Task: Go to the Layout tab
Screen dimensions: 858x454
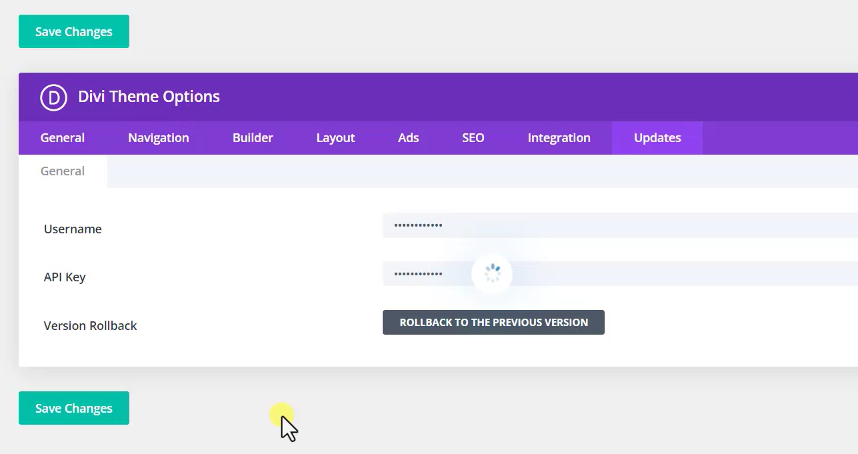Action: pyautogui.click(x=335, y=138)
